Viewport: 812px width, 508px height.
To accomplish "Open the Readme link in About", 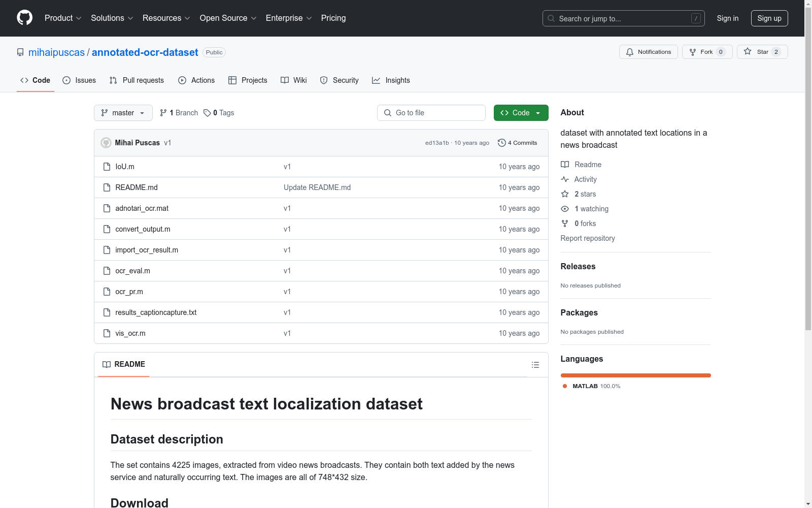I will coord(581,165).
